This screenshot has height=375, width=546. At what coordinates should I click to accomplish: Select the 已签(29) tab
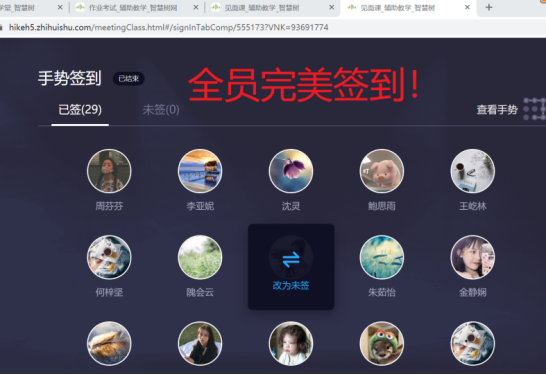tap(80, 110)
